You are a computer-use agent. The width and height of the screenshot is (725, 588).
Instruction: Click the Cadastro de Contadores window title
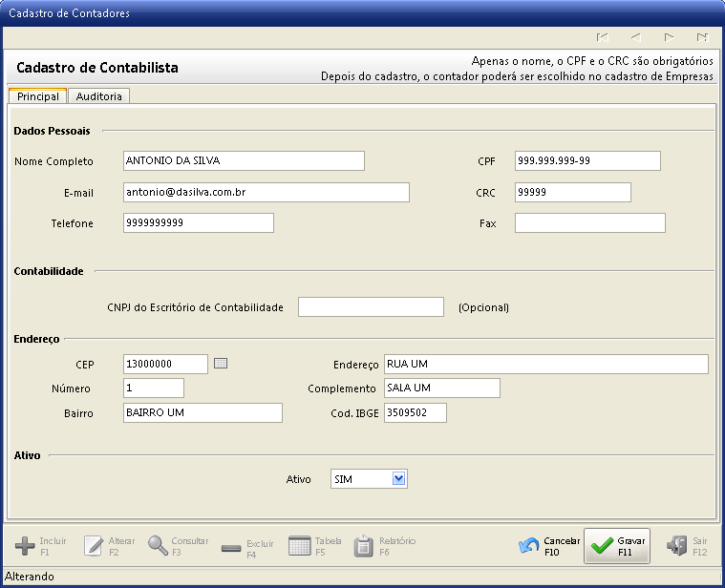tap(70, 13)
